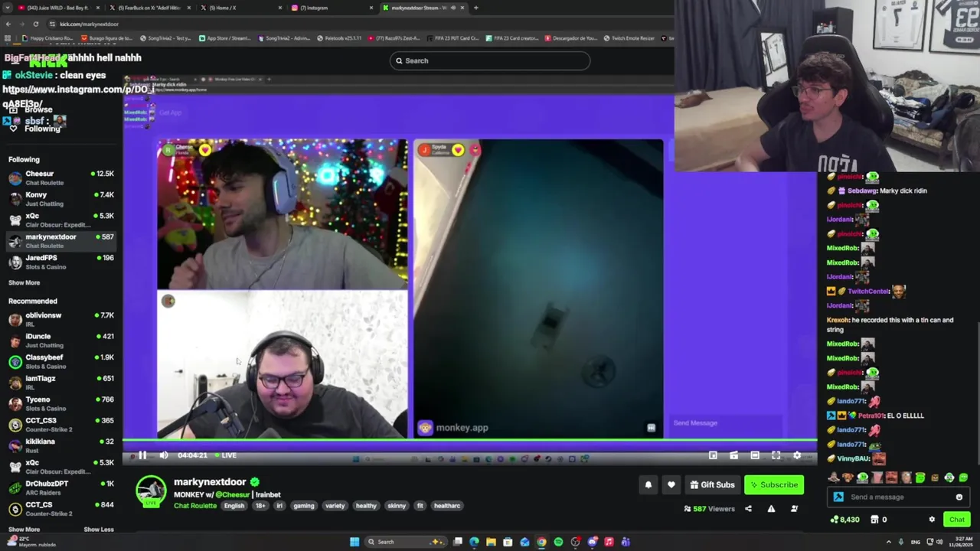Open Windows Start menu
This screenshot has width=980, height=551.
pos(354,542)
